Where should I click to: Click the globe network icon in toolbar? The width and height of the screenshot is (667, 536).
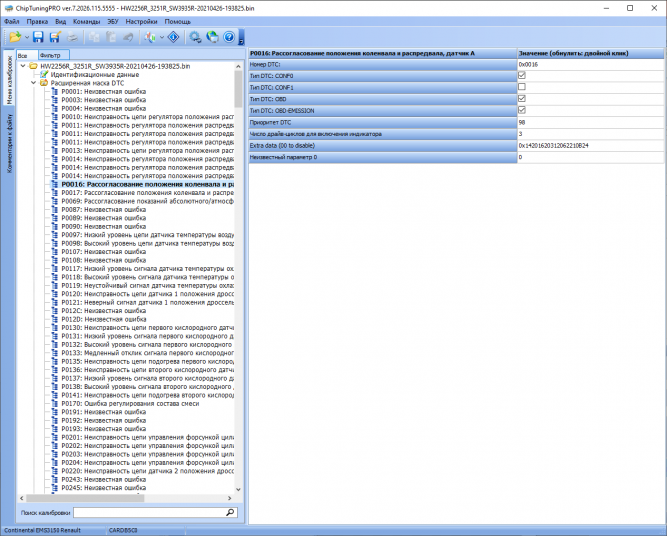(x=212, y=37)
